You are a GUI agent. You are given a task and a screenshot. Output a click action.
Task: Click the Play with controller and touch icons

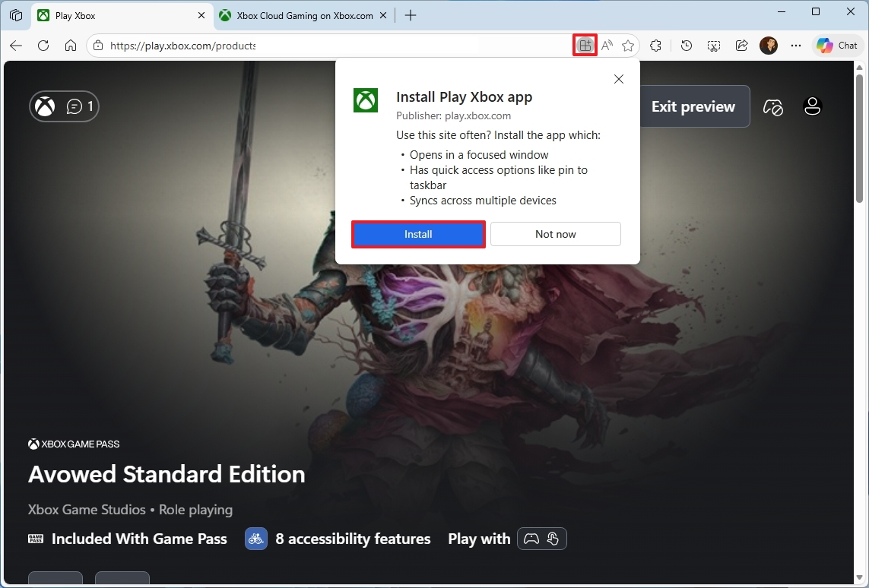[x=542, y=539]
